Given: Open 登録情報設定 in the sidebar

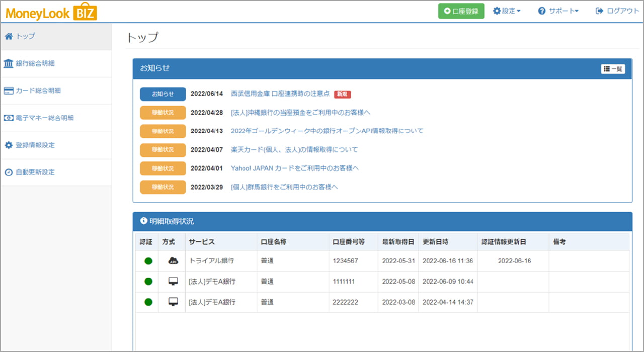Looking at the screenshot, I should [x=56, y=145].
